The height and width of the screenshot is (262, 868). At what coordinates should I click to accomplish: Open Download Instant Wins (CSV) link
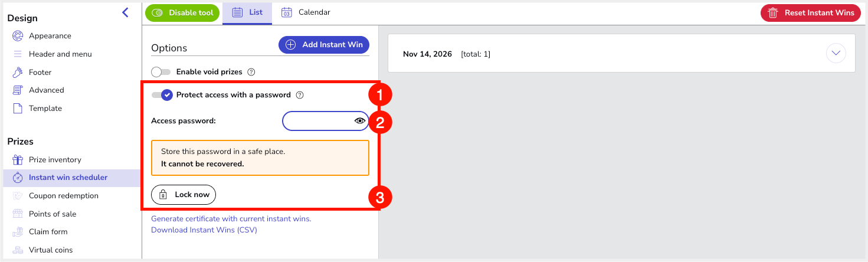click(204, 230)
